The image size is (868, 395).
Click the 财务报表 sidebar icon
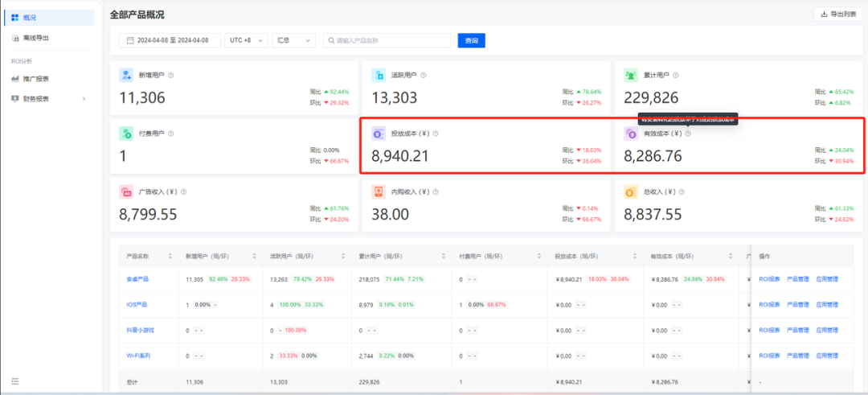pos(15,99)
